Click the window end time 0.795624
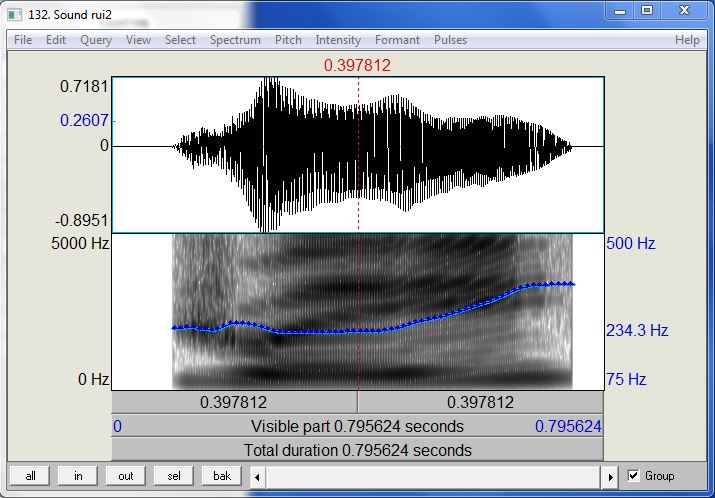This screenshot has width=715, height=498. coord(568,427)
